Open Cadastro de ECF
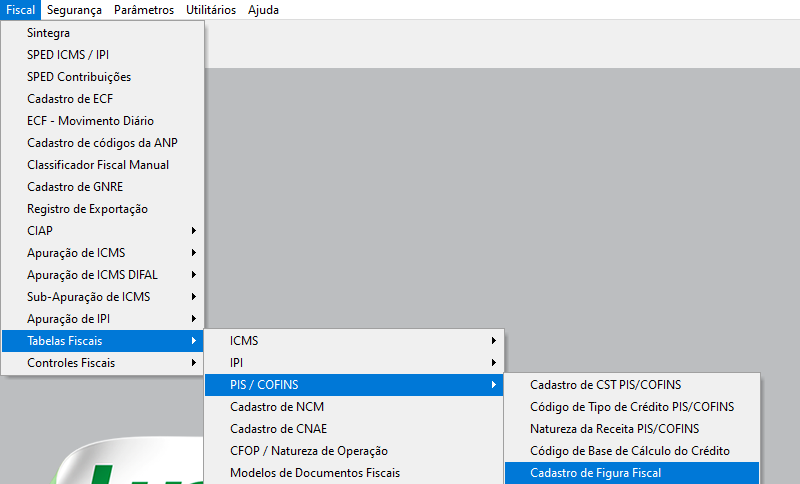This screenshot has height=484, width=800. 70,99
